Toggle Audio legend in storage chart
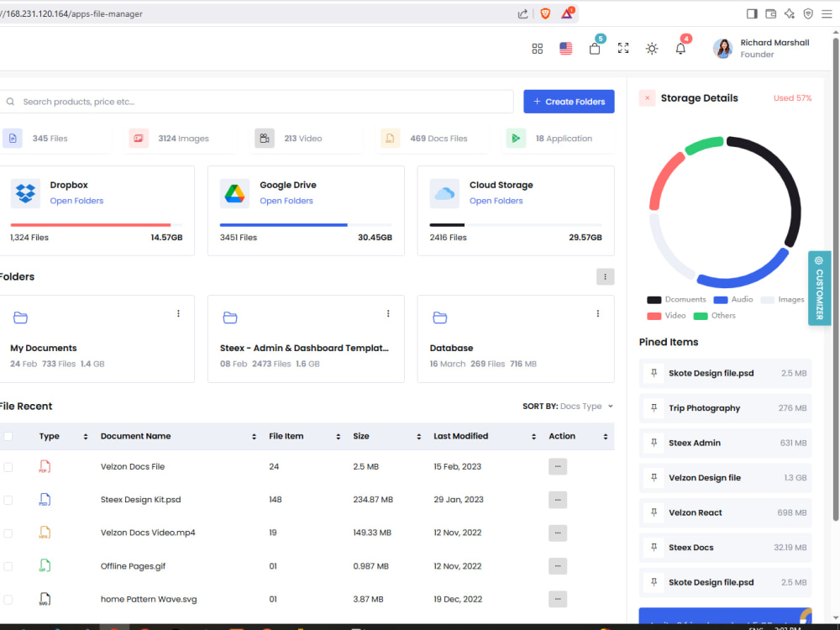The height and width of the screenshot is (630, 840). (x=733, y=300)
